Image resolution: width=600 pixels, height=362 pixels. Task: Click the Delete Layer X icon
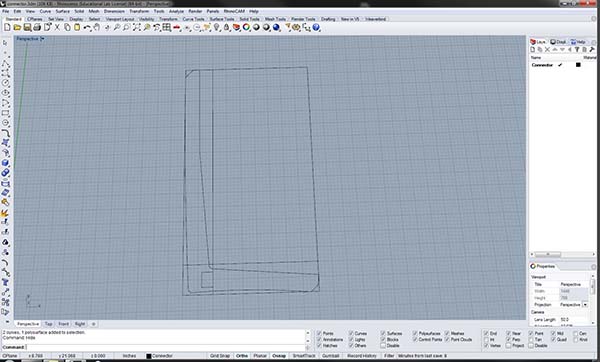[547, 50]
